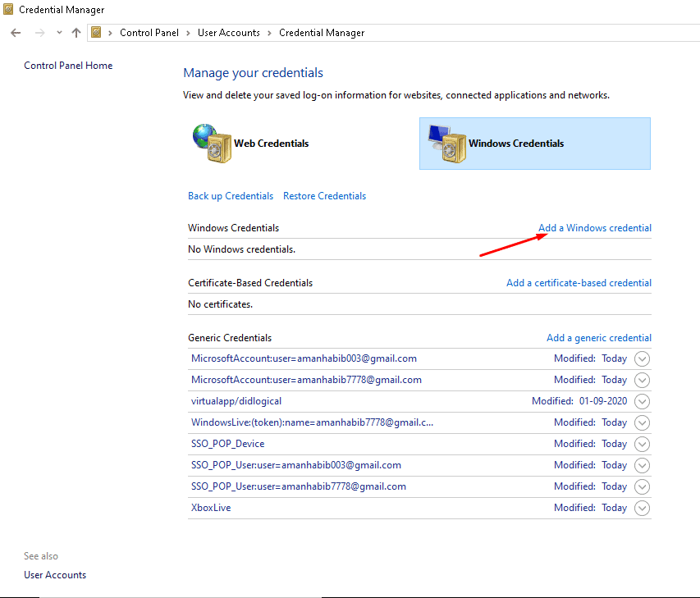Expand the amanhabib003 MicrosoftAccount credential chevron
The height and width of the screenshot is (598, 700).
coord(642,358)
